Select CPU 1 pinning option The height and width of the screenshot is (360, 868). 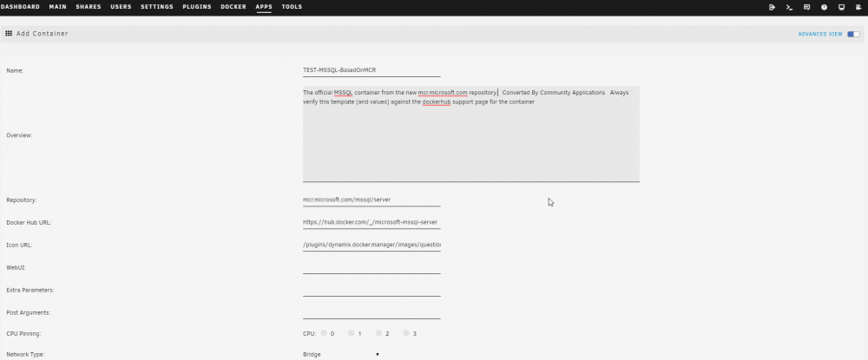point(351,333)
